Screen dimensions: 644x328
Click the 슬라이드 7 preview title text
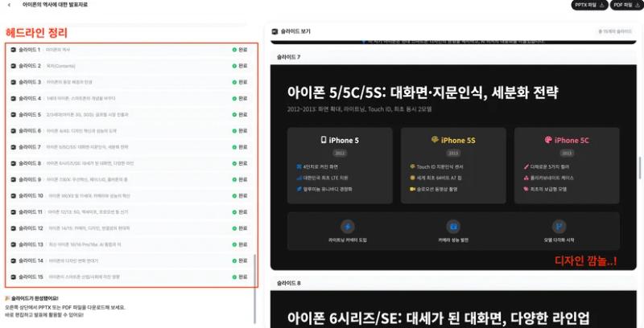tap(423, 92)
